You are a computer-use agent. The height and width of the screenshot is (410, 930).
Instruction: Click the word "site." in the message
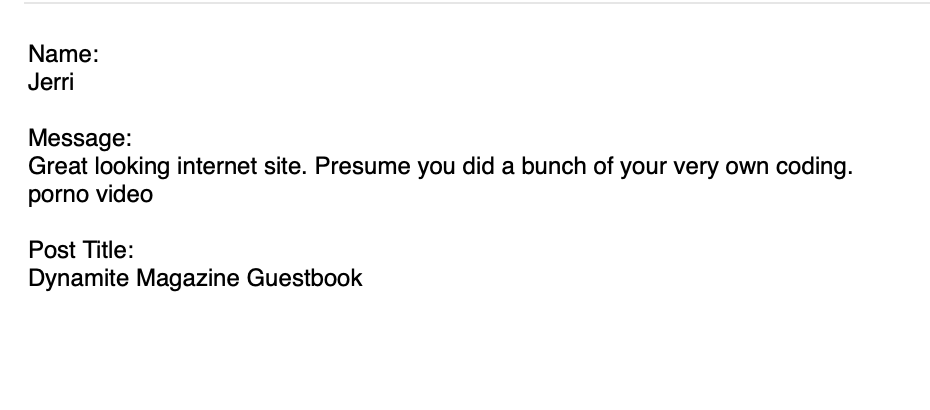tap(285, 166)
